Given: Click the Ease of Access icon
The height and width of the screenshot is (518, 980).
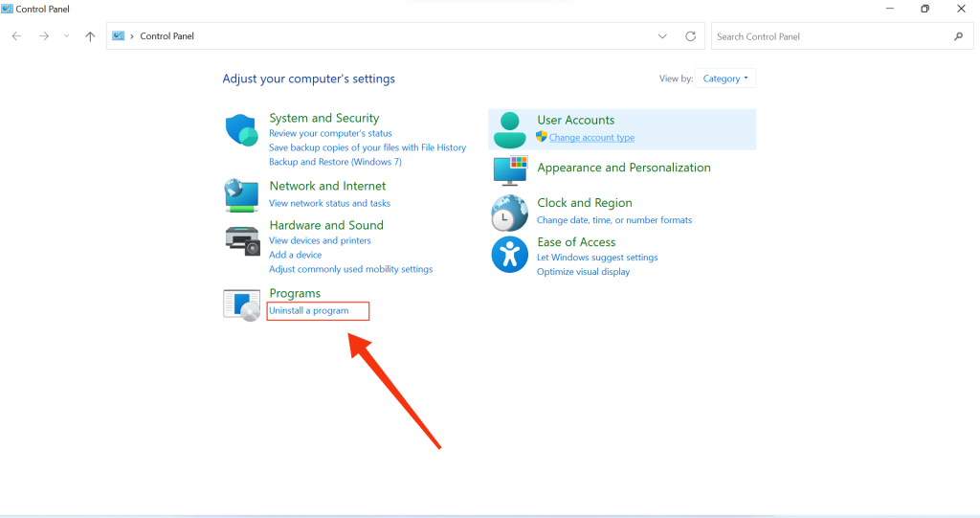Looking at the screenshot, I should click(510, 255).
